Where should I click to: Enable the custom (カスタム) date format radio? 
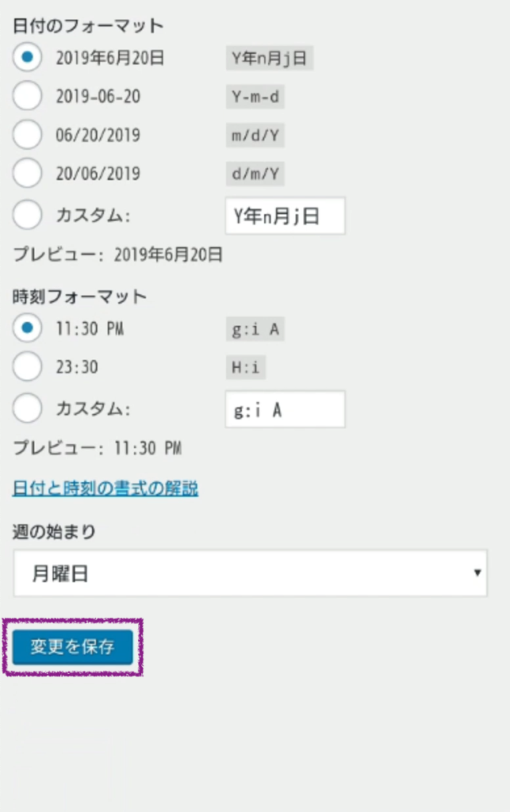(28, 215)
